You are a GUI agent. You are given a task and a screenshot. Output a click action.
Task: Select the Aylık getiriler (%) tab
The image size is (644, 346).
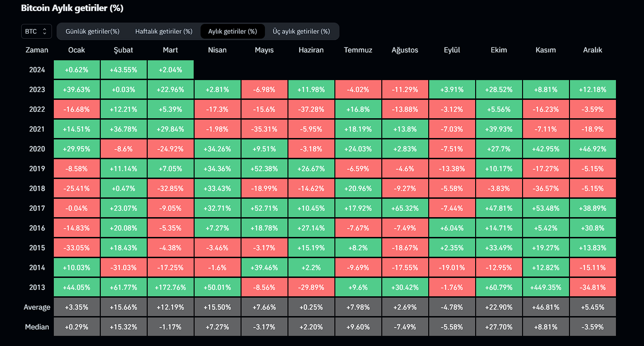tap(232, 31)
